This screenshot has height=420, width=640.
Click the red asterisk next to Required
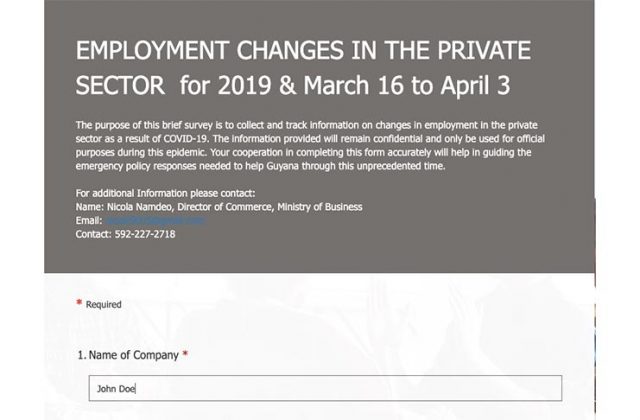(x=79, y=302)
